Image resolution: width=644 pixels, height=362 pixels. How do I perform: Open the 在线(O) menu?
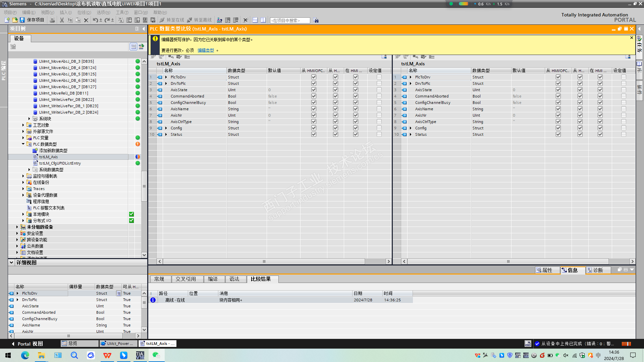tap(84, 12)
